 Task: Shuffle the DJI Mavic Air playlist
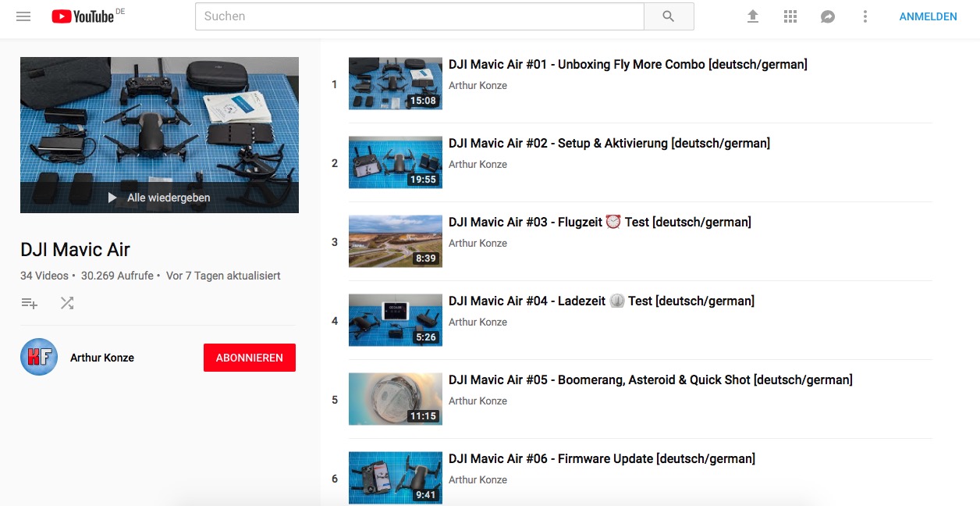pyautogui.click(x=67, y=303)
